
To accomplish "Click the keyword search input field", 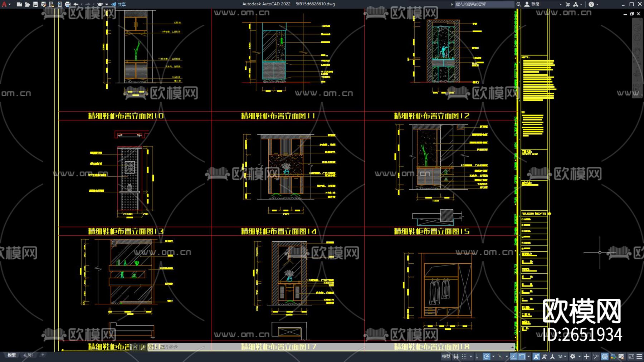I will click(483, 4).
